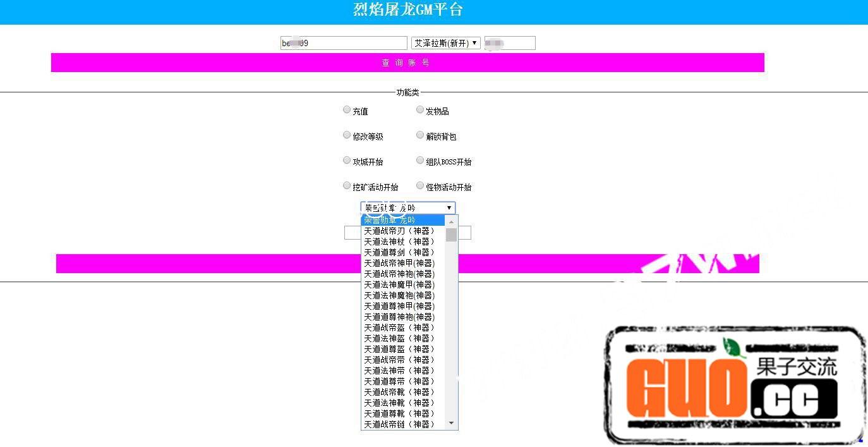Click the 查询账号 magenta button
Viewport: 868px width, 447px height.
(x=407, y=63)
